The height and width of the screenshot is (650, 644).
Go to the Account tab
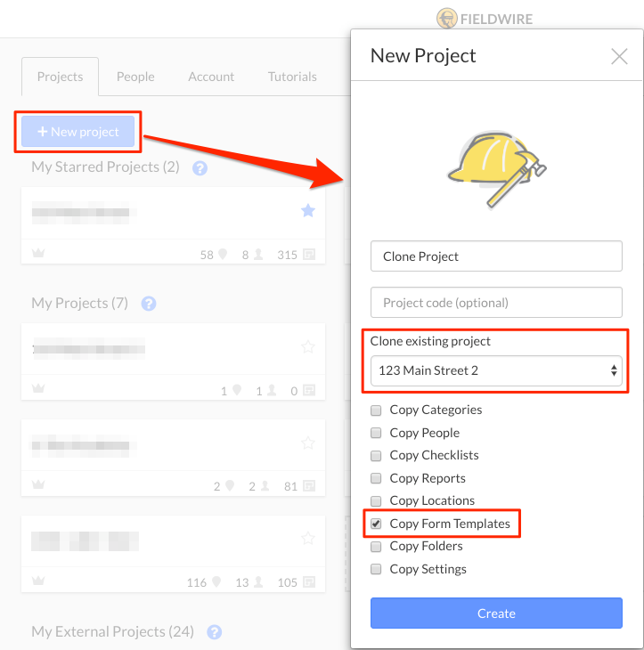pyautogui.click(x=211, y=77)
